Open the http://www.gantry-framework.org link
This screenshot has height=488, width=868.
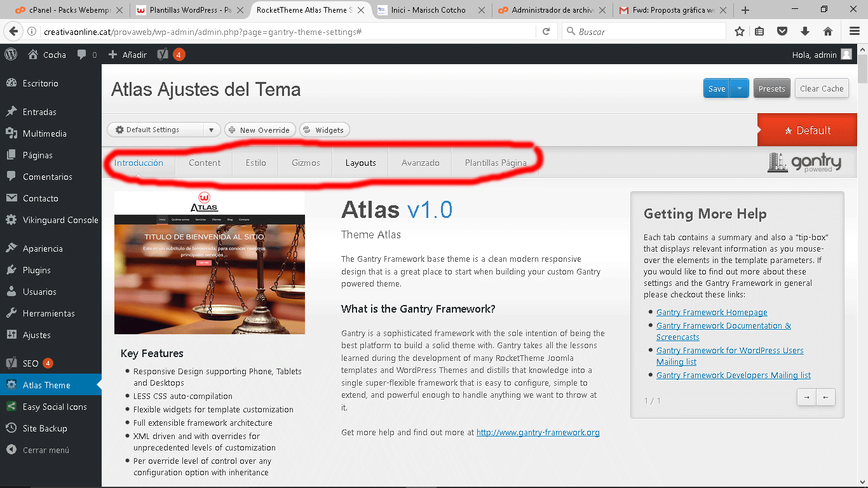[x=538, y=432]
